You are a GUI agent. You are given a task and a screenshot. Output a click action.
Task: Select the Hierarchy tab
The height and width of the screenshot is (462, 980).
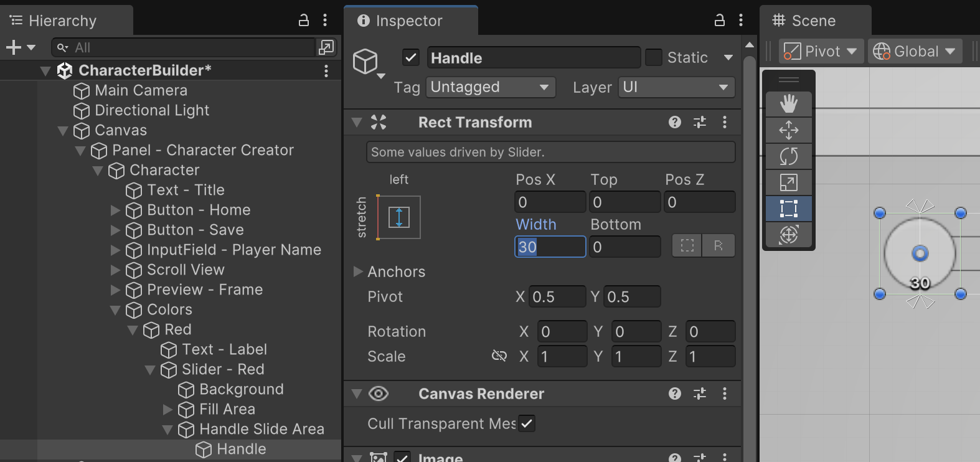[62, 21]
